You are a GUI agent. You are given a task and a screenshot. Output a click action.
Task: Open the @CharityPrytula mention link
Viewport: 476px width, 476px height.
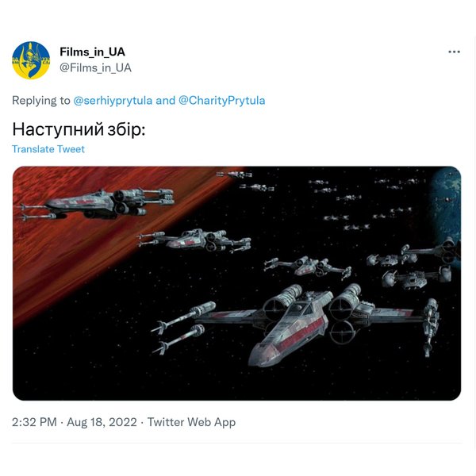point(222,101)
